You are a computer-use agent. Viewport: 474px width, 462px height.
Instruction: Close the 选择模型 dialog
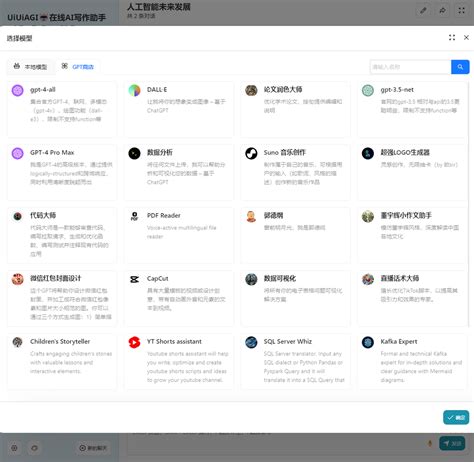466,38
